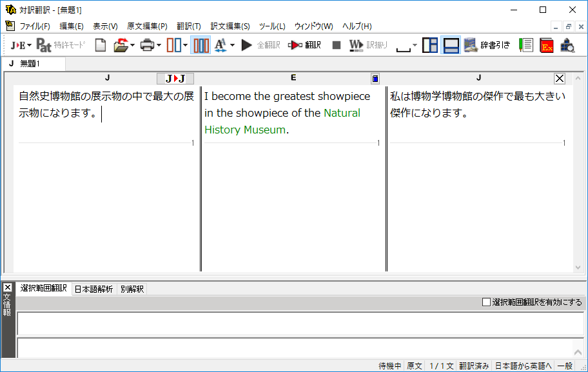Click the 翻訳 translate sentence button
The height and width of the screenshot is (372, 588).
tap(304, 45)
